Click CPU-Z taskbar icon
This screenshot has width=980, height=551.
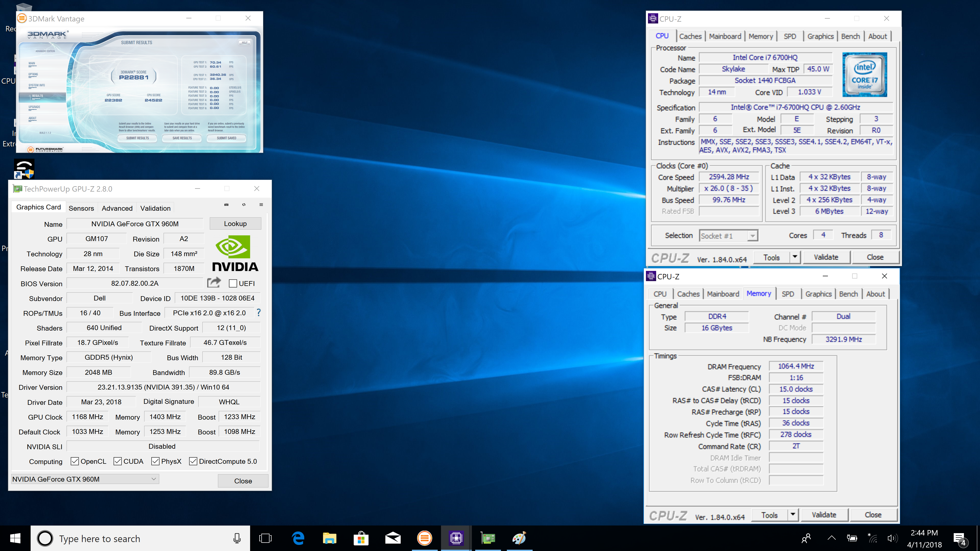coord(456,538)
